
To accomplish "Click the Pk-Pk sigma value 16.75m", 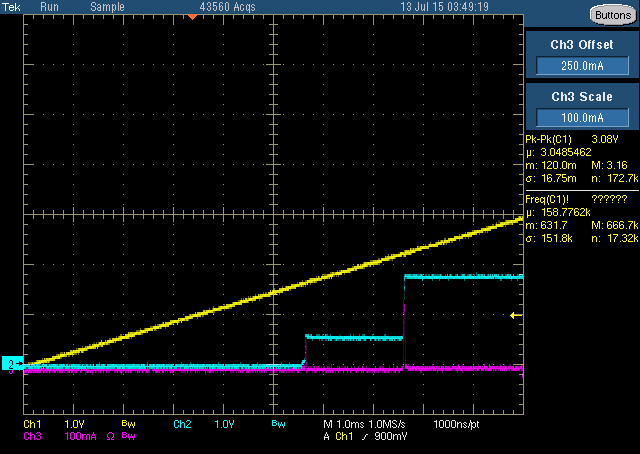I will tap(558, 178).
